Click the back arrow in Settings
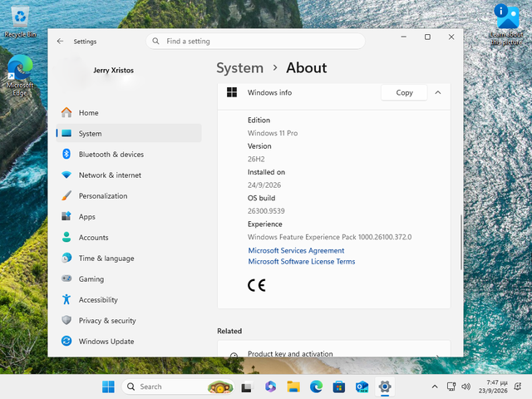This screenshot has width=532, height=399. pyautogui.click(x=61, y=42)
